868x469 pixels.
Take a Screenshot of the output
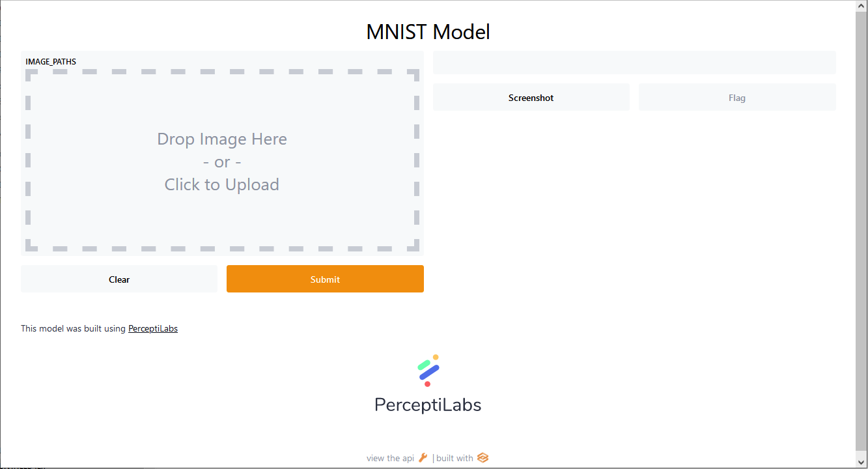pos(531,97)
